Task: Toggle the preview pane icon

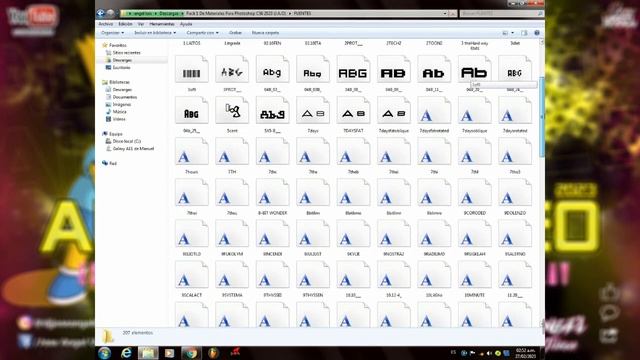Action: pyautogui.click(x=524, y=33)
